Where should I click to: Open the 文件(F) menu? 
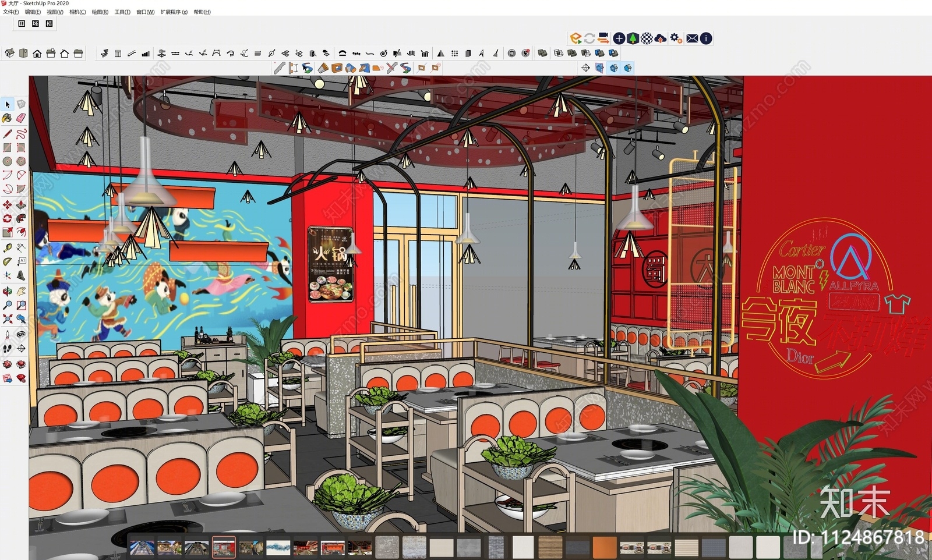10,12
